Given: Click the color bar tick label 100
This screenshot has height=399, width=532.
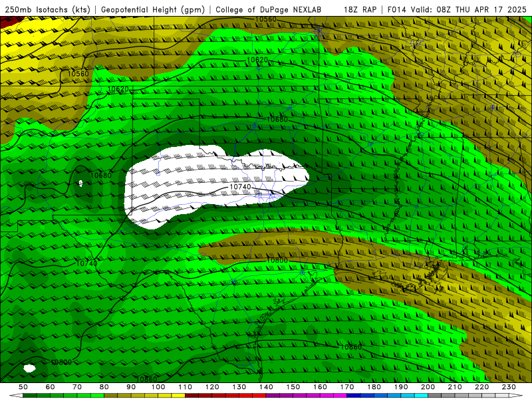Looking at the screenshot, I should point(158,387).
